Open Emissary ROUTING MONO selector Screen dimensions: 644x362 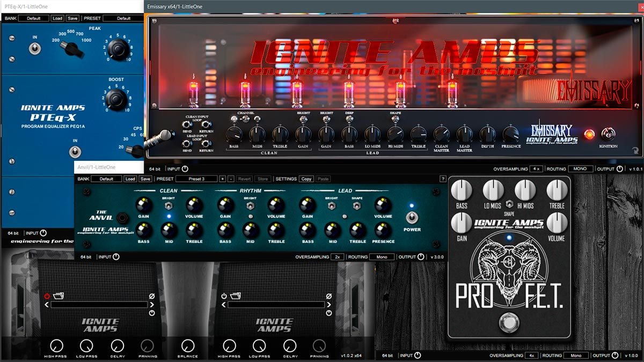pyautogui.click(x=580, y=169)
